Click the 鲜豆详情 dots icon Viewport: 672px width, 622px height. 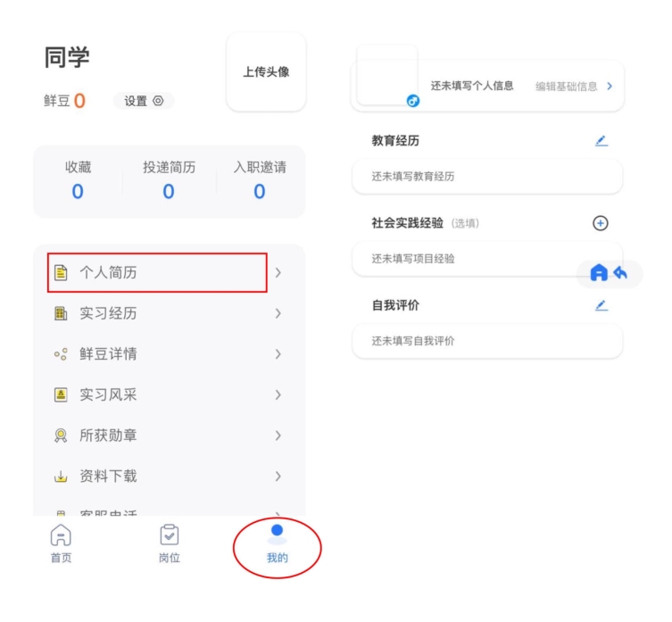pyautogui.click(x=61, y=354)
